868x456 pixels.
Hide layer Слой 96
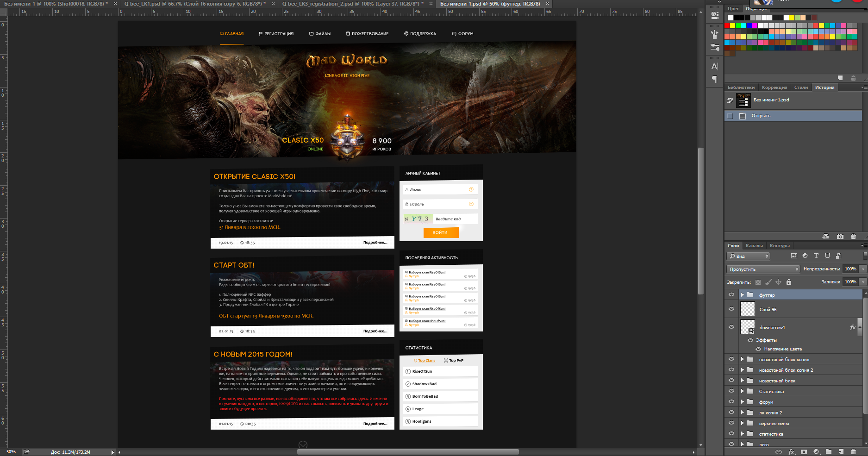[731, 309]
